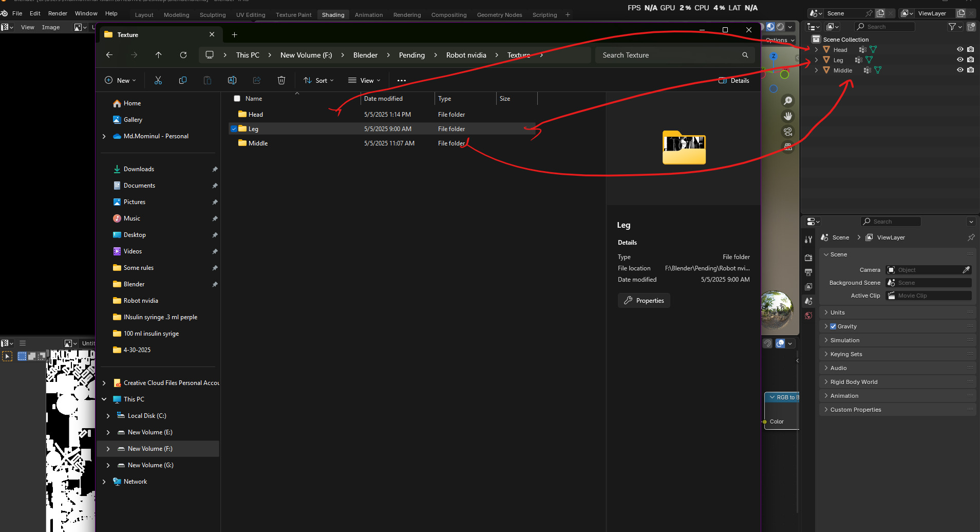Screen dimensions: 980x532
Task: Open the View Layer properties tab in Blender
Action: tap(808, 286)
